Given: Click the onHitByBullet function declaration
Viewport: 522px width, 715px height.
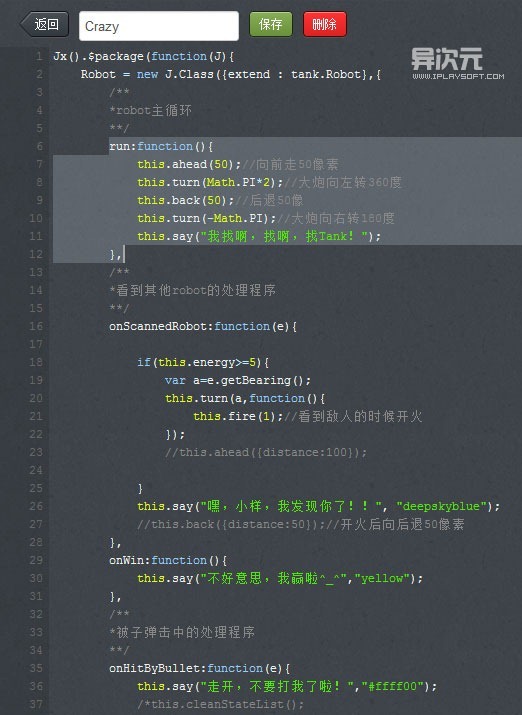Looking at the screenshot, I should pos(199,668).
